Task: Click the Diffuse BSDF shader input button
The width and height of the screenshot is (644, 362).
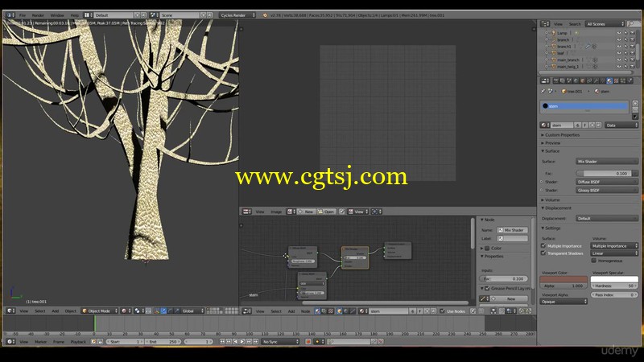Action: click(x=607, y=182)
